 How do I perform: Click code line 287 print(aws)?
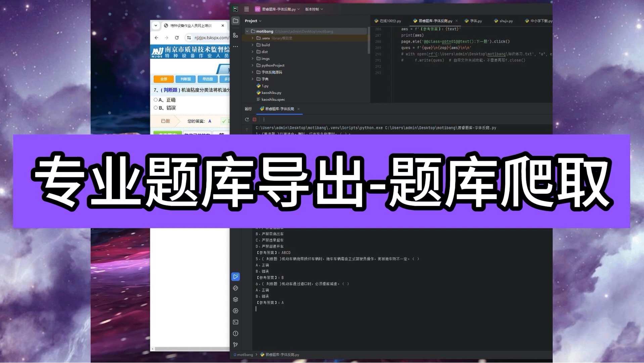(412, 35)
